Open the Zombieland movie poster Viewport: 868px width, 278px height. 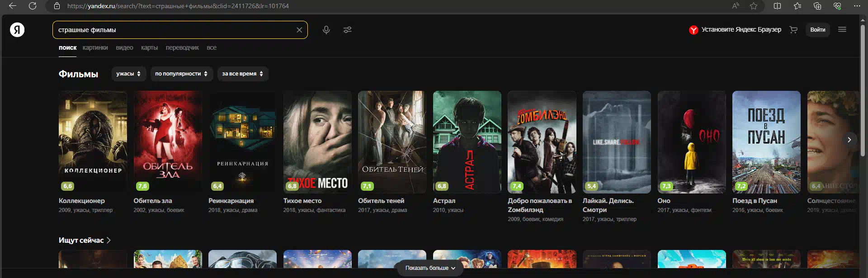pyautogui.click(x=542, y=142)
